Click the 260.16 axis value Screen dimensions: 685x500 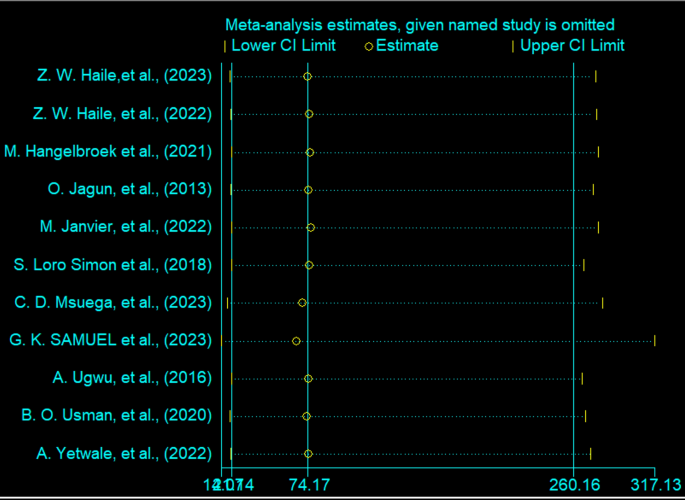574,485
